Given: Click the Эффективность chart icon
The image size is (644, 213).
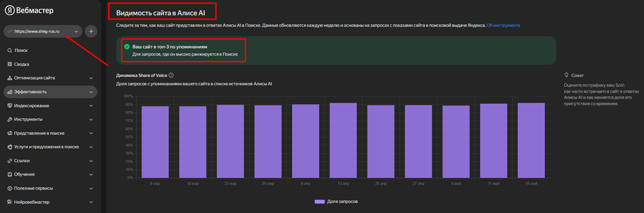Looking at the screenshot, I should pos(10,92).
